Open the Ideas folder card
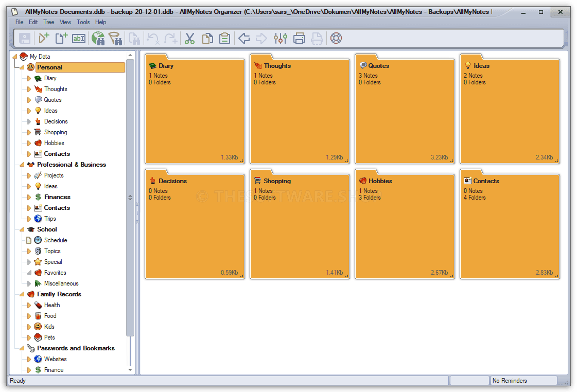 [510, 109]
